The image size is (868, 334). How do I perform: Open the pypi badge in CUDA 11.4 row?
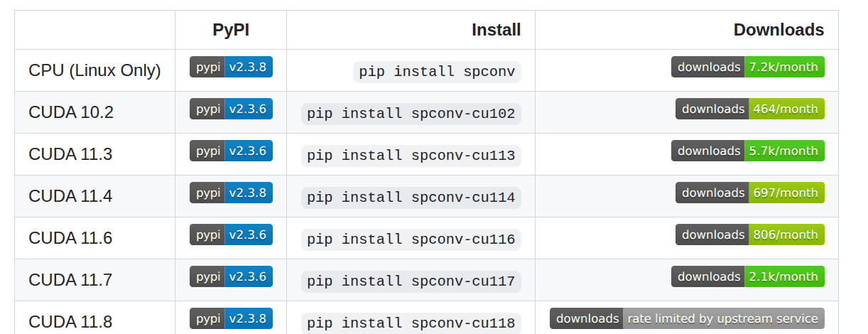(x=231, y=193)
